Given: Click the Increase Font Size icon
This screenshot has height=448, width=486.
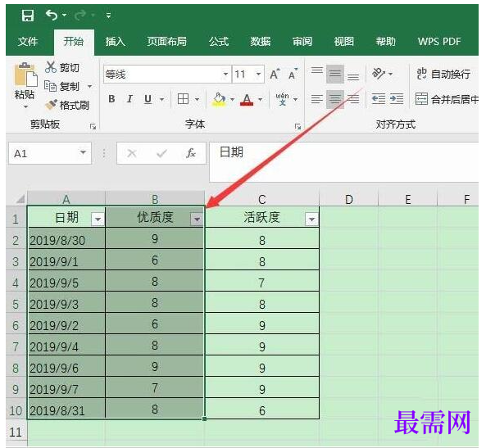Looking at the screenshot, I should click(x=275, y=74).
